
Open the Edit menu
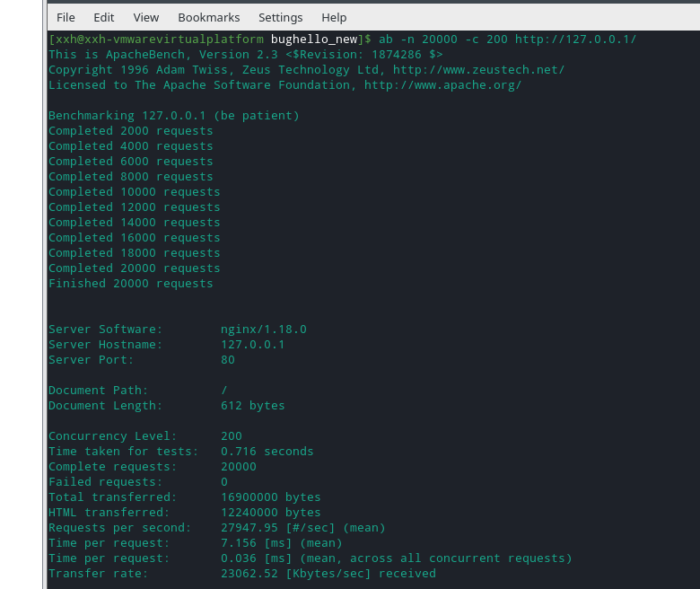coord(103,17)
